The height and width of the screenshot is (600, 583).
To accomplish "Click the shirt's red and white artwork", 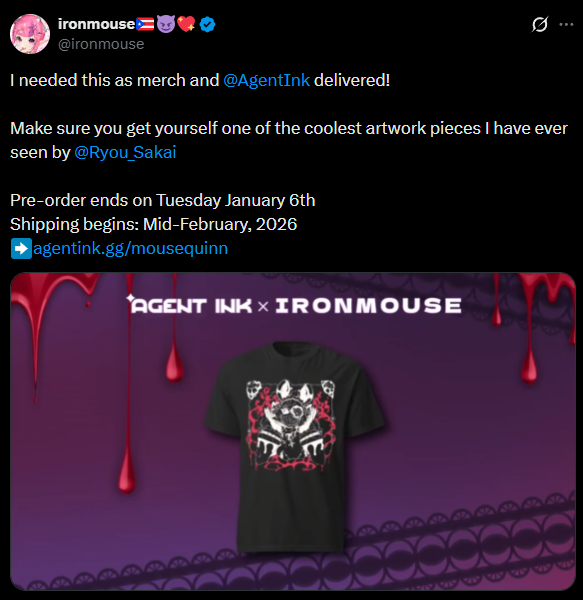I will [x=290, y=425].
